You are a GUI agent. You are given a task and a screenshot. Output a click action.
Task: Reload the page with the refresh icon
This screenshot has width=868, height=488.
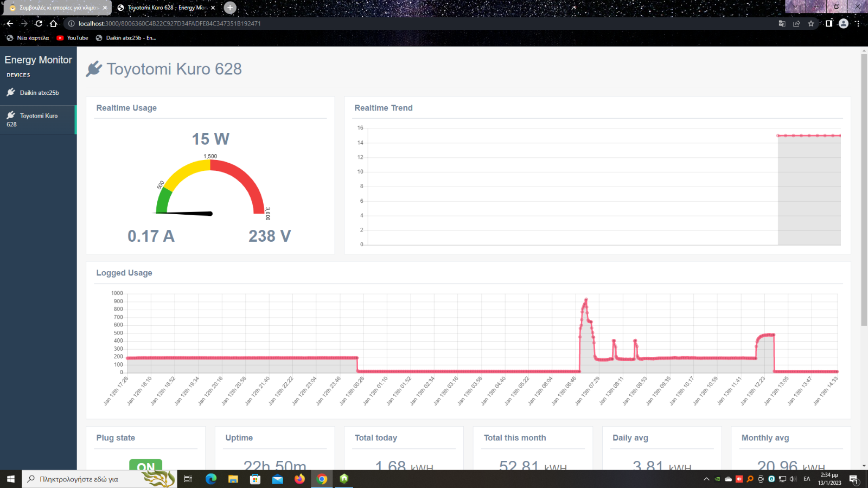39,23
